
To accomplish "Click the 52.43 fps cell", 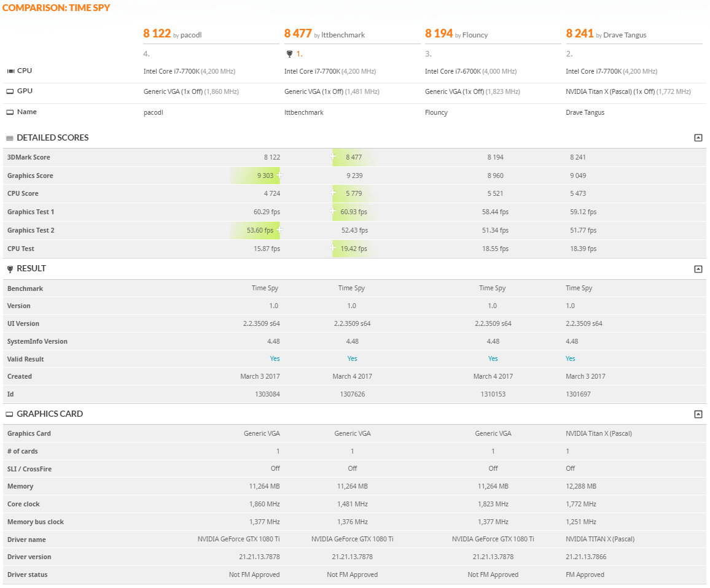I will 354,230.
